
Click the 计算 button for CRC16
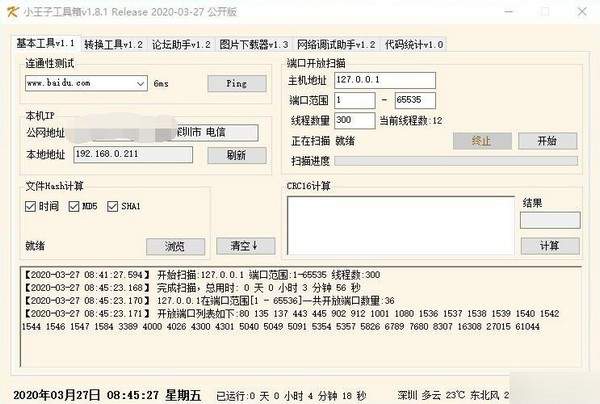[549, 246]
